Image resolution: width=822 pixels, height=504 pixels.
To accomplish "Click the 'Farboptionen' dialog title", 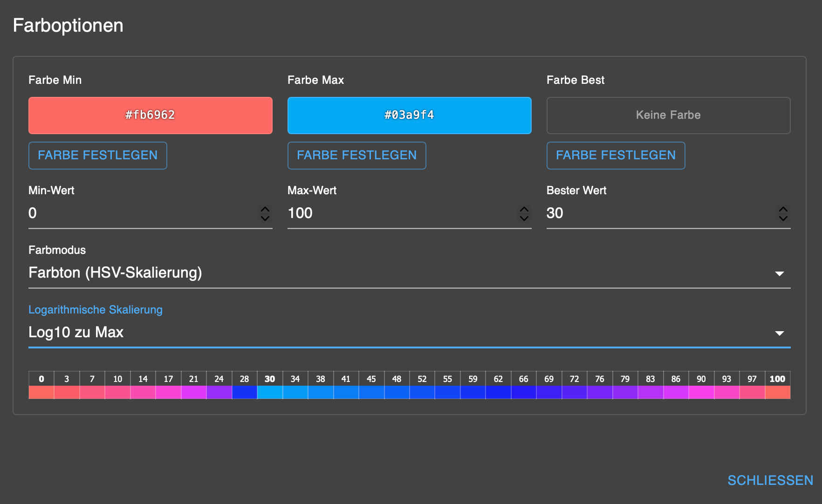I will tap(68, 26).
